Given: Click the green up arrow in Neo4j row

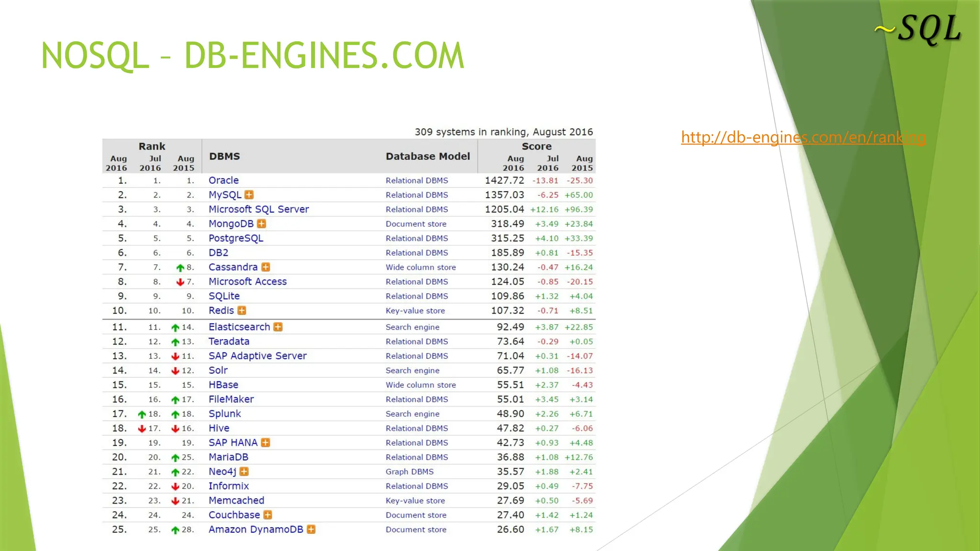Looking at the screenshot, I should (176, 472).
